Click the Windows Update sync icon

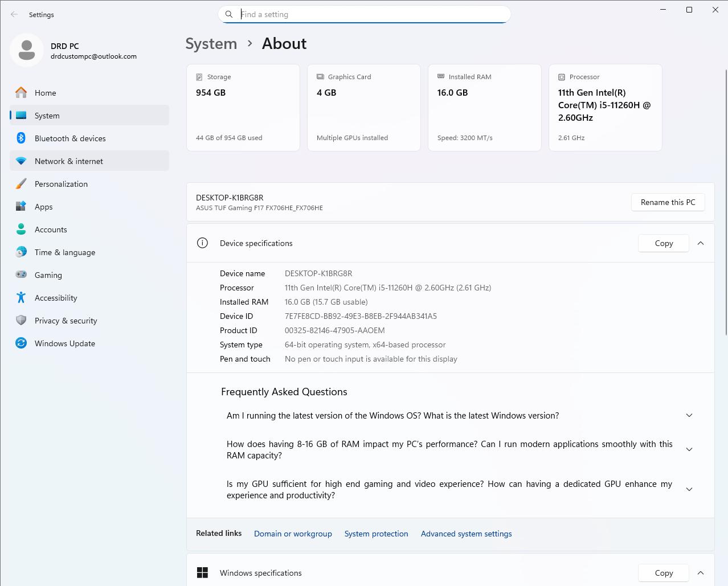(x=21, y=343)
